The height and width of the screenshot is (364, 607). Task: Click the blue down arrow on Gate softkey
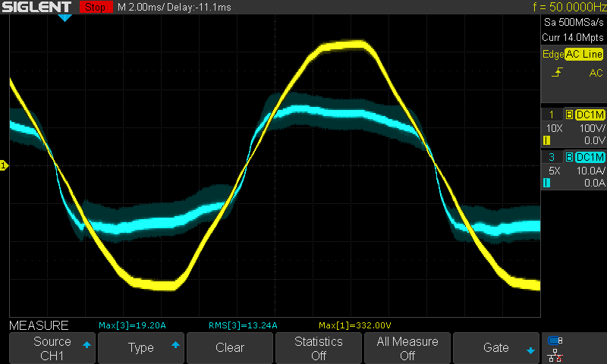[530, 351]
